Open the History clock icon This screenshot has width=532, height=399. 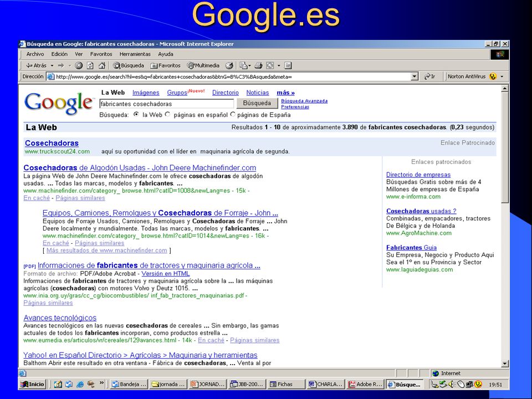click(229, 65)
